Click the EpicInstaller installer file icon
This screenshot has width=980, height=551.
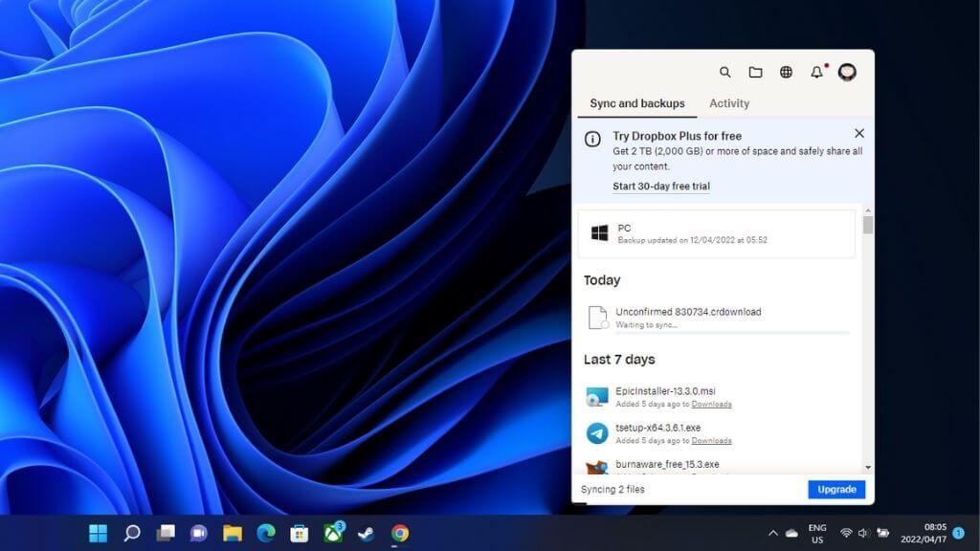click(x=597, y=397)
